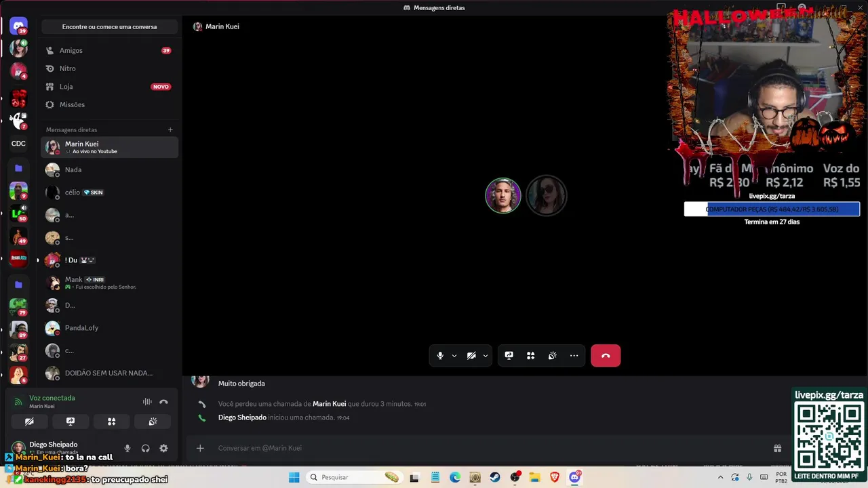Open attachment plus button in message box
The width and height of the screenshot is (868, 488).
tap(200, 448)
